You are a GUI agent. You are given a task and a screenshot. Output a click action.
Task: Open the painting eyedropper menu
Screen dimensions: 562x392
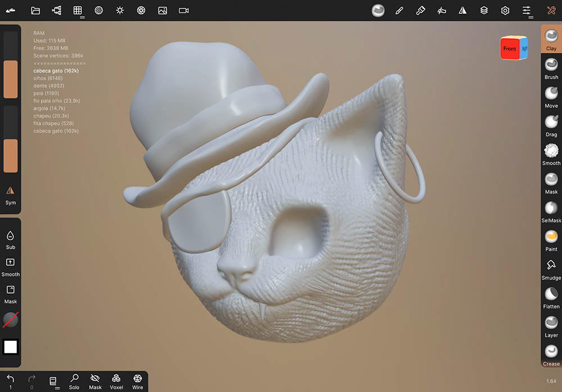(x=420, y=11)
